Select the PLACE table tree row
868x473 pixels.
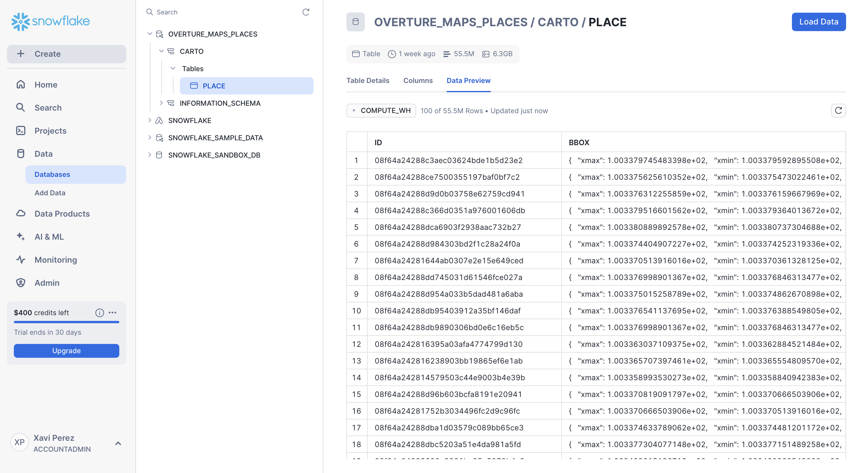tap(246, 86)
